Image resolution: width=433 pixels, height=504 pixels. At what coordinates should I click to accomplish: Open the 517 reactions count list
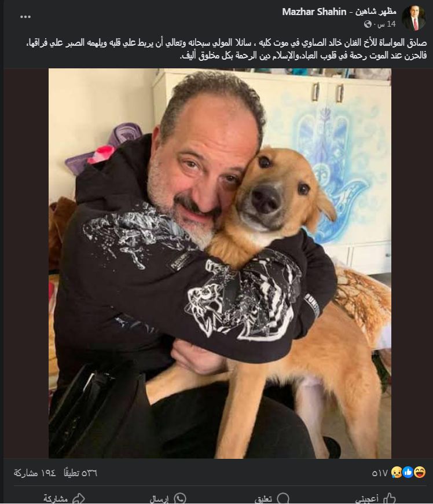coord(380,473)
